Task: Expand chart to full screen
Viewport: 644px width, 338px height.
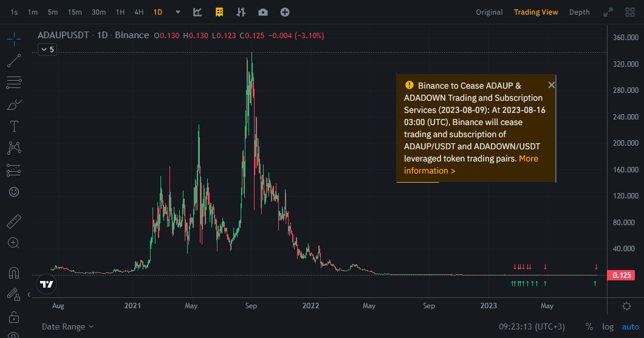Action: pos(608,12)
